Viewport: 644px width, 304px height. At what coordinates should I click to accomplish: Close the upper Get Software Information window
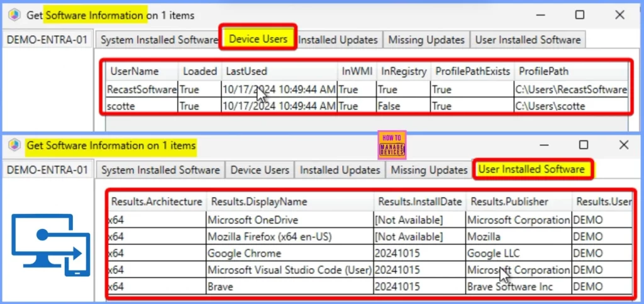point(619,14)
